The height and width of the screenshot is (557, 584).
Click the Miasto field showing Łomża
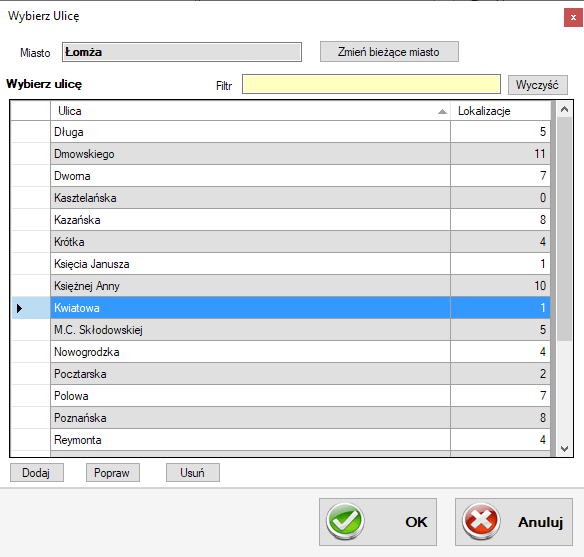pyautogui.click(x=182, y=52)
